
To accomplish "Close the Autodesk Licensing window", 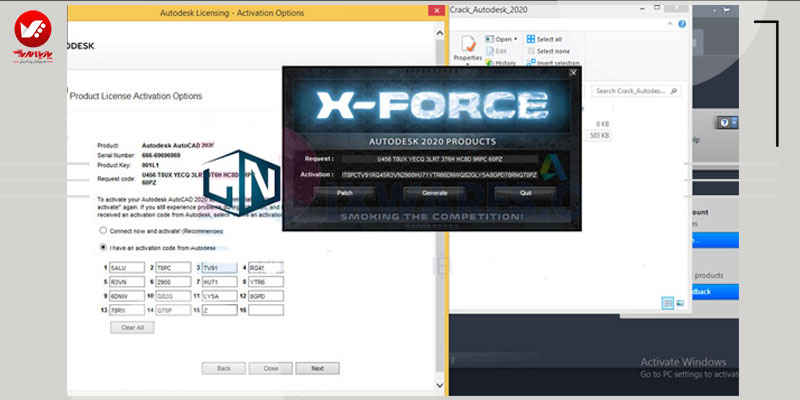I will pyautogui.click(x=436, y=11).
